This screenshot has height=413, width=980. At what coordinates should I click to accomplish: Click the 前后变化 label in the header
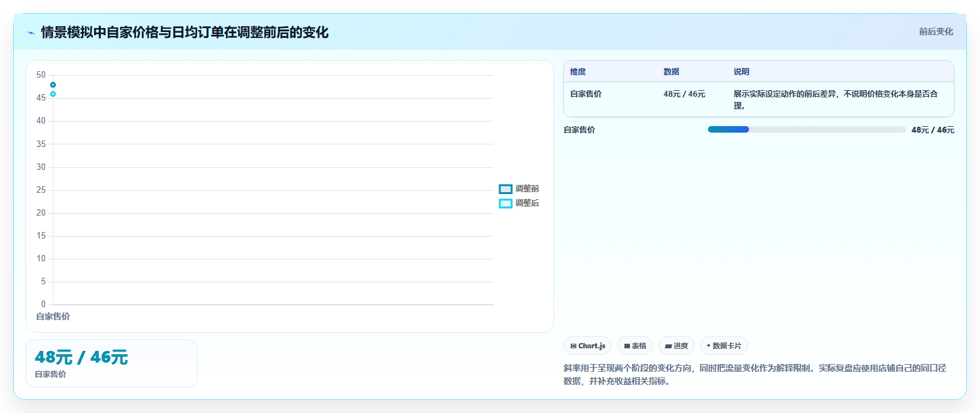(x=936, y=31)
